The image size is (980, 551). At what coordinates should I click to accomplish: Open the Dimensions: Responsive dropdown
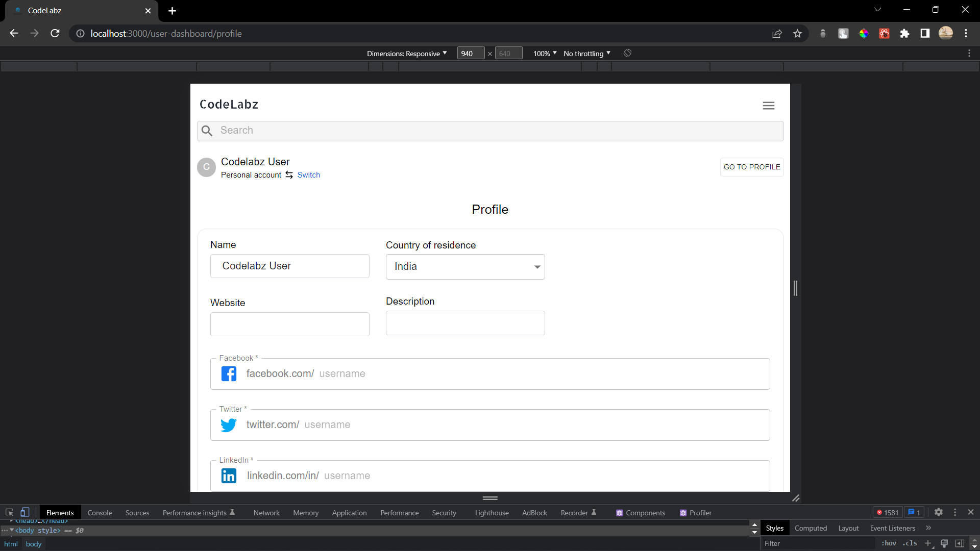(x=407, y=53)
